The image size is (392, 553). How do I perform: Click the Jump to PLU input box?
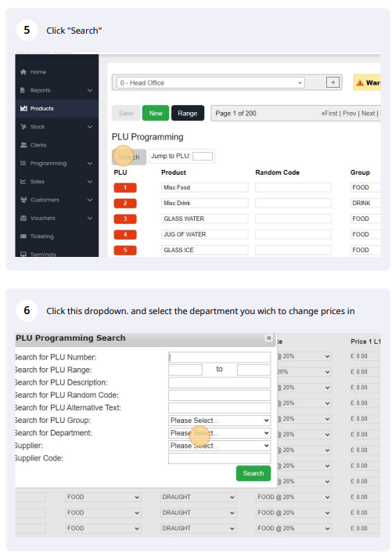[203, 156]
